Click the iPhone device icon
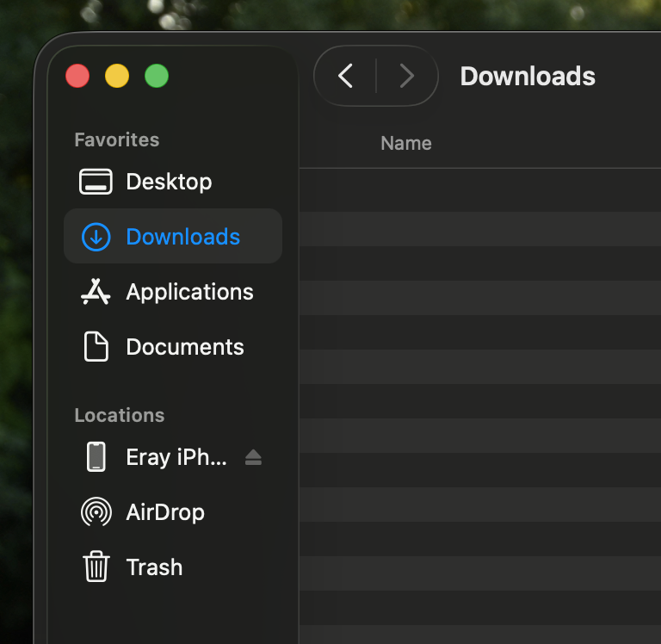The height and width of the screenshot is (644, 661). point(96,457)
